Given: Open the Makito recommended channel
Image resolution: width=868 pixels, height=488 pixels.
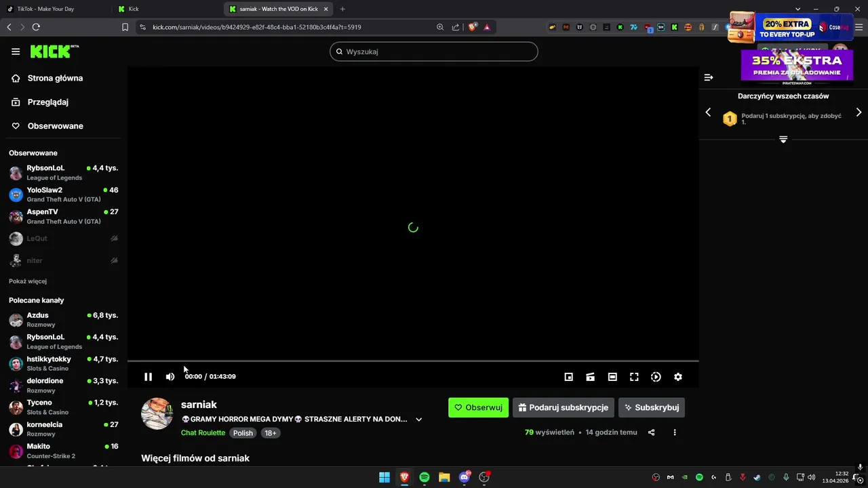Looking at the screenshot, I should [x=64, y=451].
